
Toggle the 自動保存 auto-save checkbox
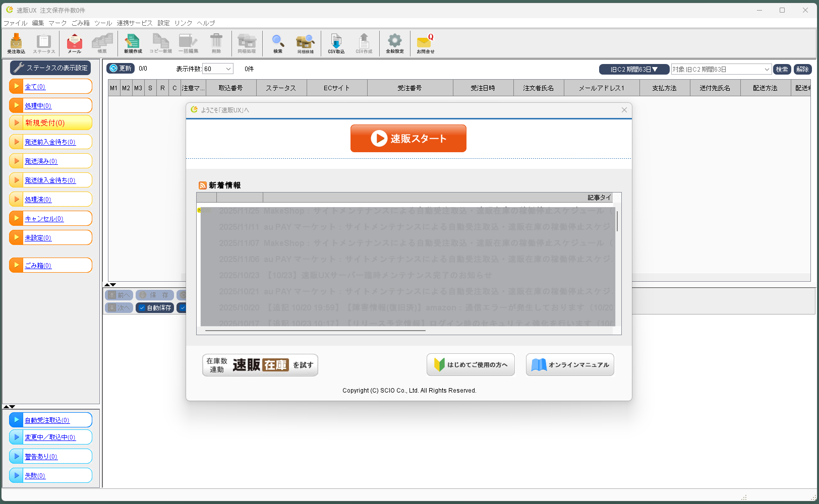click(x=143, y=308)
